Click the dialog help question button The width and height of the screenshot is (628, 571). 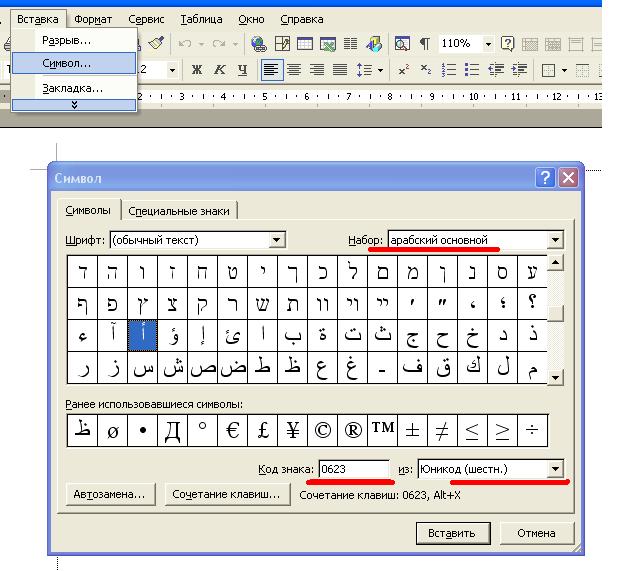(x=545, y=177)
